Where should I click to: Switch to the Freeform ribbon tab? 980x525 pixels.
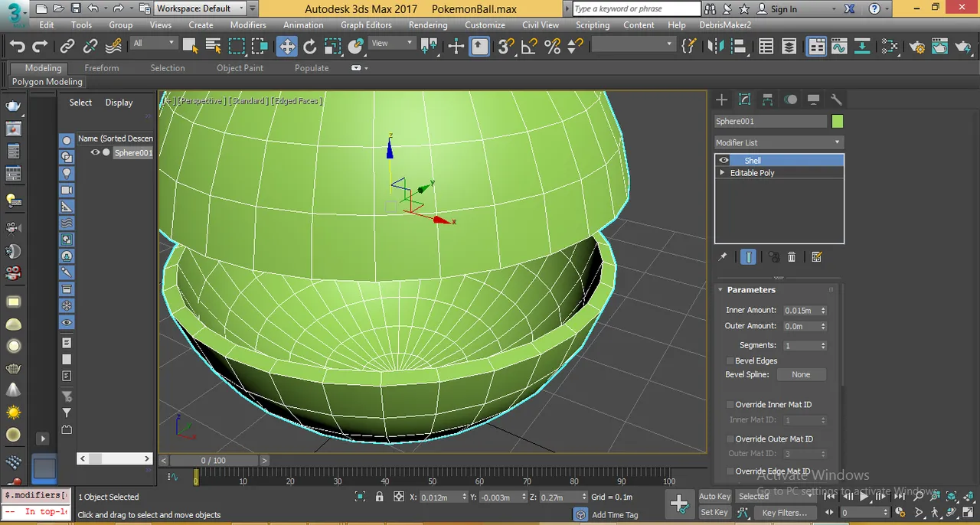coord(102,67)
